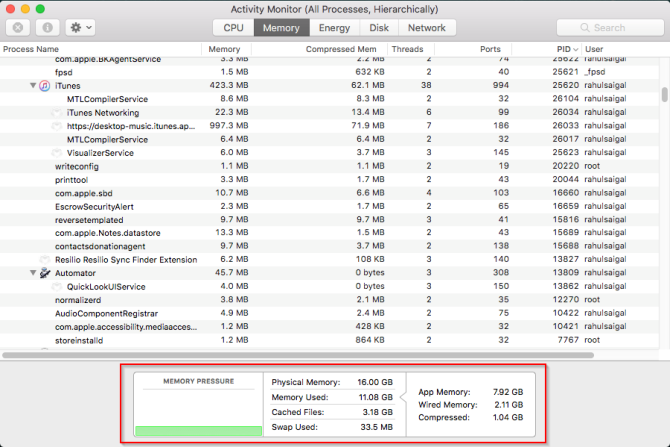Click the Wired Memory 2.11 GB value
The width and height of the screenshot is (670, 447).
tap(508, 405)
